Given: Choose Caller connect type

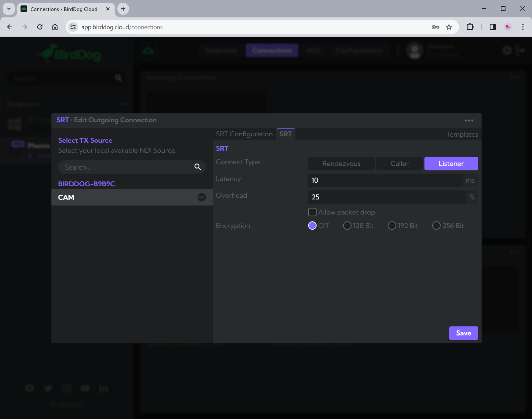Looking at the screenshot, I should (399, 164).
